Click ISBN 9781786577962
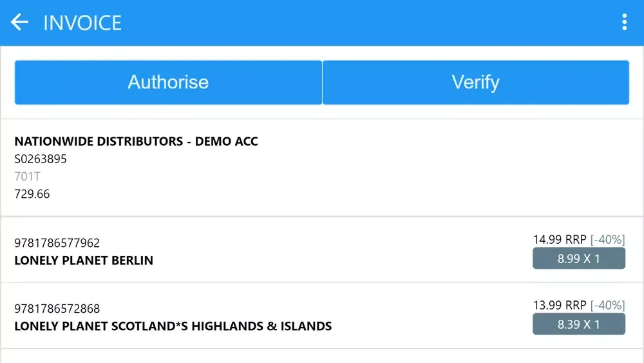This screenshot has width=644, height=363. [x=57, y=243]
